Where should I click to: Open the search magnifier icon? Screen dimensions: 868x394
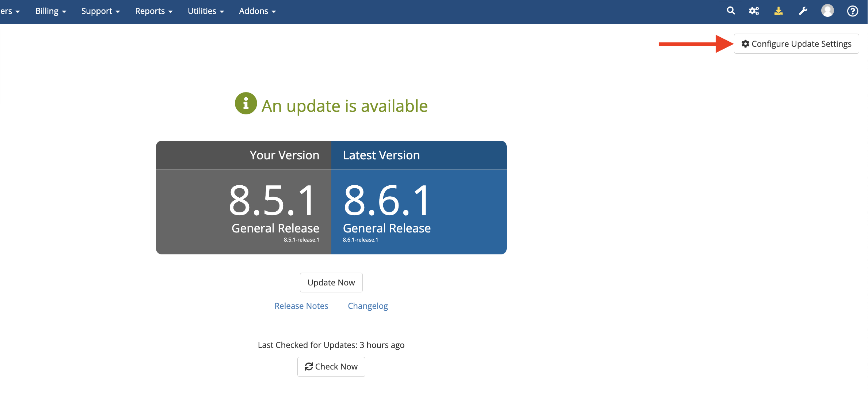[731, 11]
